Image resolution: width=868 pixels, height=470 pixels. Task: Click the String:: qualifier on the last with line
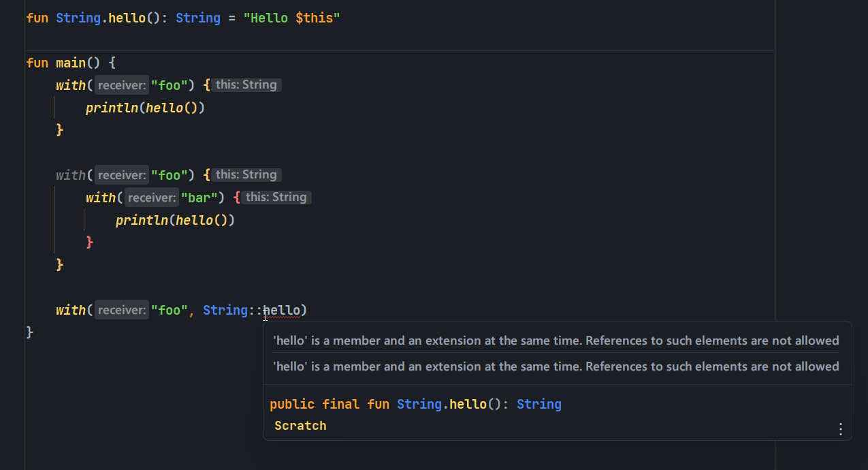[x=225, y=310]
